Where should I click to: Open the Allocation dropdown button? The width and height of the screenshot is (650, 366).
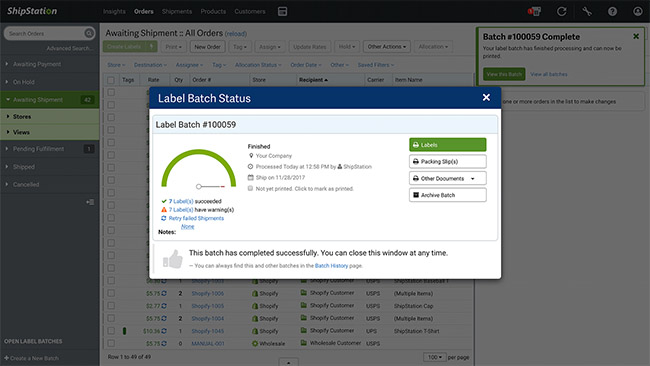click(x=433, y=46)
